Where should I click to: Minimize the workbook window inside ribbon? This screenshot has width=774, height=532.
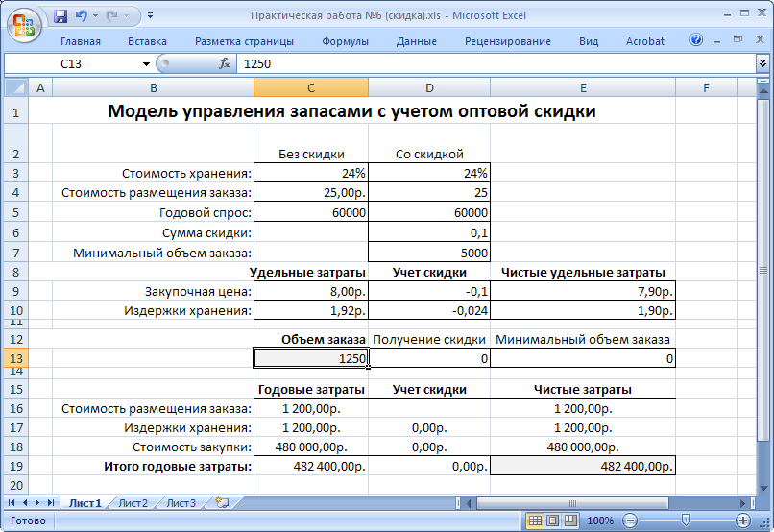click(x=716, y=41)
